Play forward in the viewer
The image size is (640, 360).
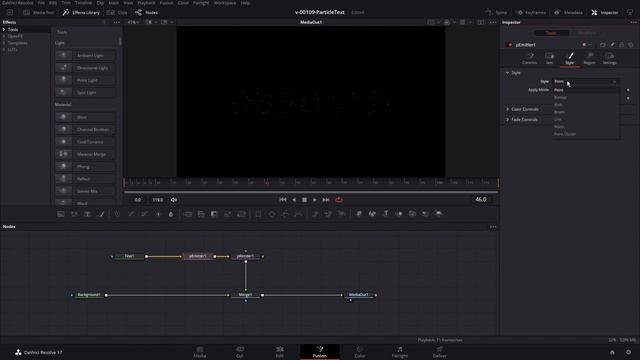pos(315,200)
